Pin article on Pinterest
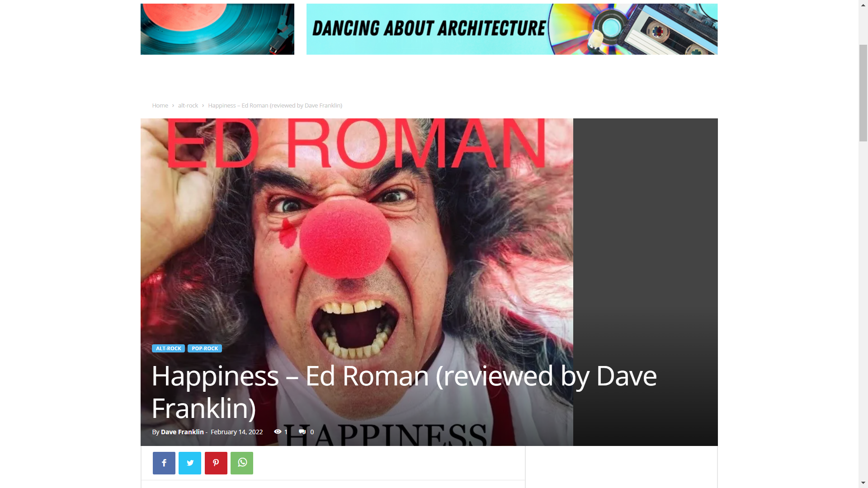This screenshot has width=868, height=488. [216, 463]
